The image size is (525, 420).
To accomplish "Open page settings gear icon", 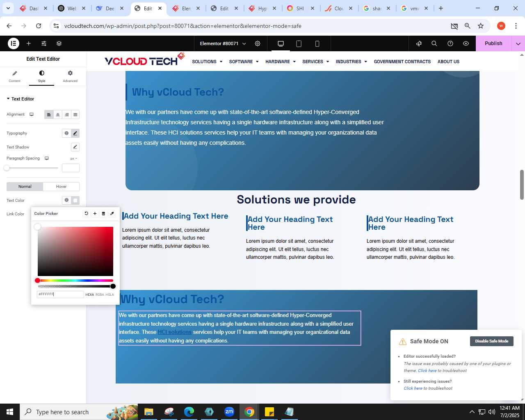I will (258, 43).
